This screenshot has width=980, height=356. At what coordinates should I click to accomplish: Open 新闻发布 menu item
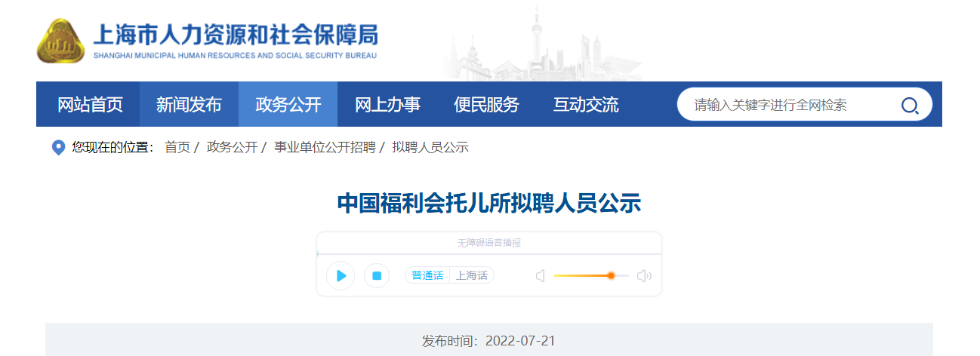[x=189, y=105]
